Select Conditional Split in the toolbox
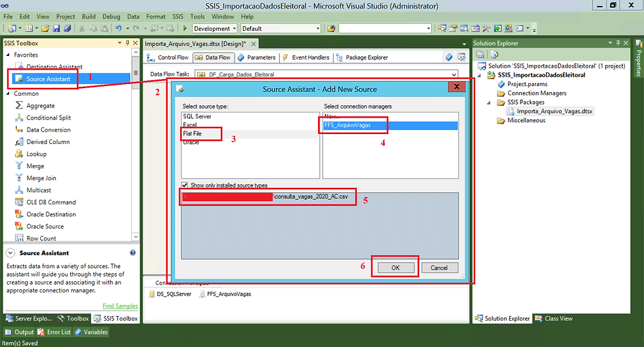The image size is (644, 347). point(49,118)
